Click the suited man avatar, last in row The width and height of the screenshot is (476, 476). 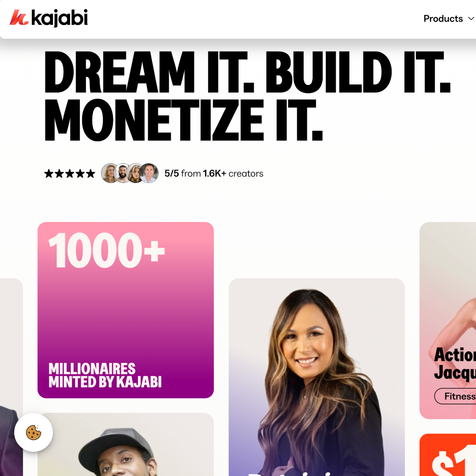pyautogui.click(x=149, y=173)
